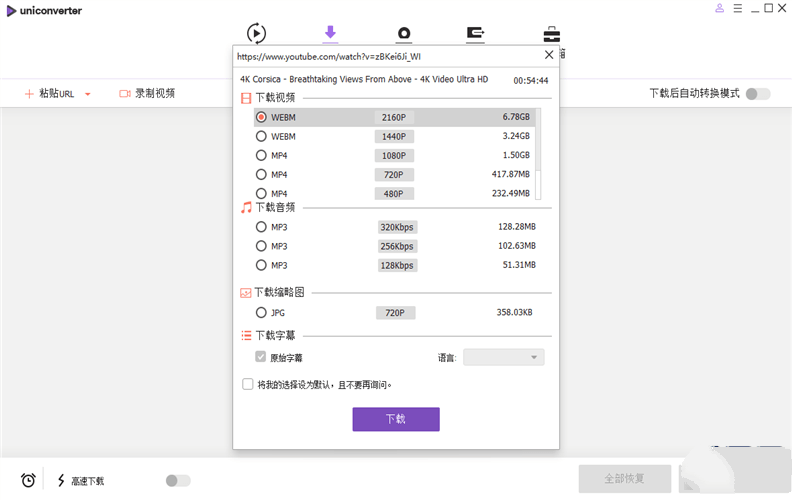The image size is (792, 500).
Task: Expand the subtitle language dropdown
Action: pos(504,357)
